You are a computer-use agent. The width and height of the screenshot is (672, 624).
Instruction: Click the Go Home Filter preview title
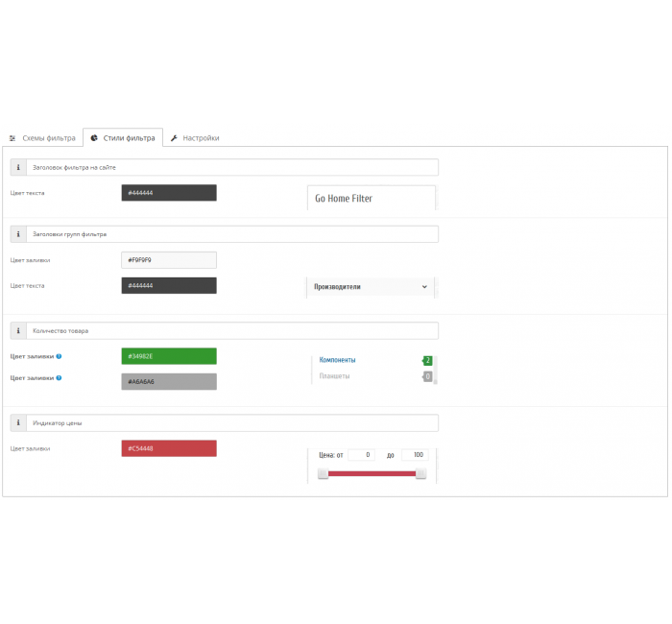click(x=344, y=199)
